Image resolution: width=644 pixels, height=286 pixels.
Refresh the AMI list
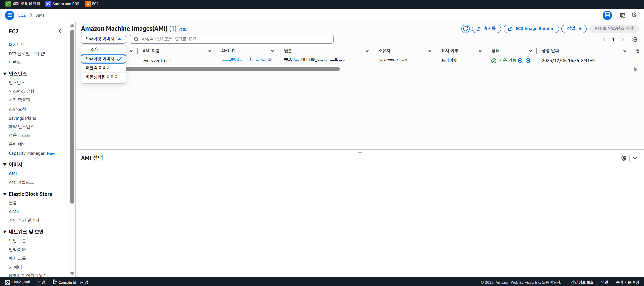click(465, 29)
